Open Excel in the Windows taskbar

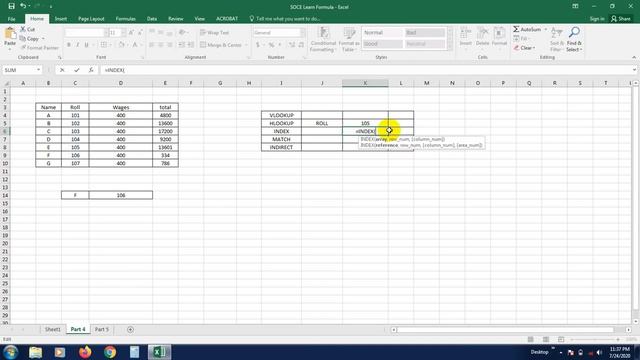point(159,352)
